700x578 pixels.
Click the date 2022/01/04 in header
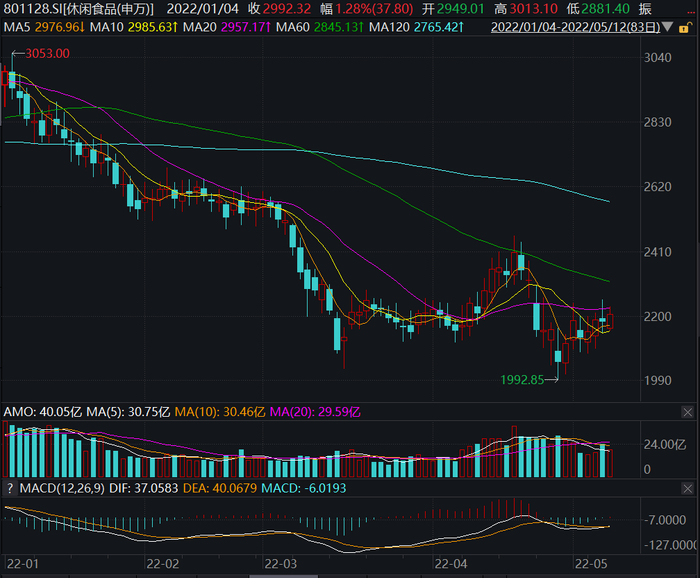pos(203,9)
